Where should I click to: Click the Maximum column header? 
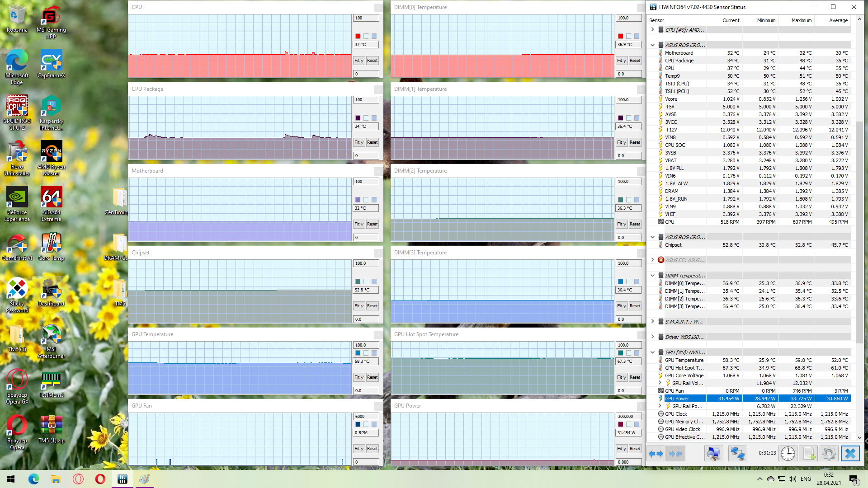click(x=801, y=20)
